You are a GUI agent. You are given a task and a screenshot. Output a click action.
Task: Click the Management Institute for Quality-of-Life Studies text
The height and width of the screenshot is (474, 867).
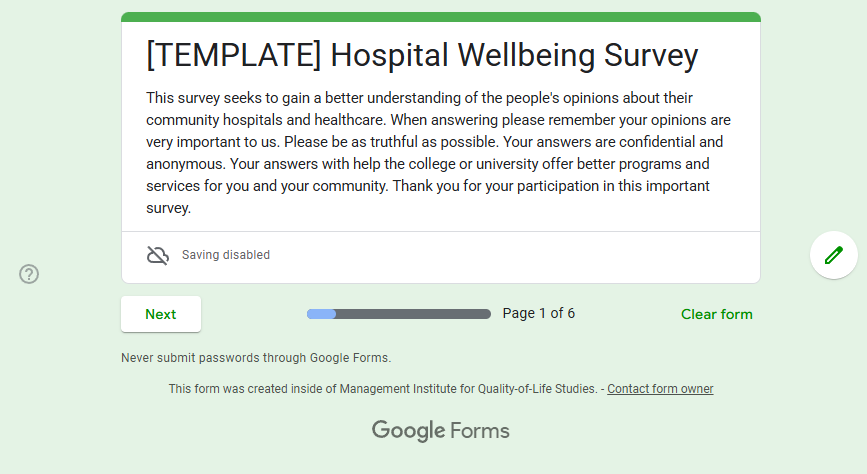point(469,389)
